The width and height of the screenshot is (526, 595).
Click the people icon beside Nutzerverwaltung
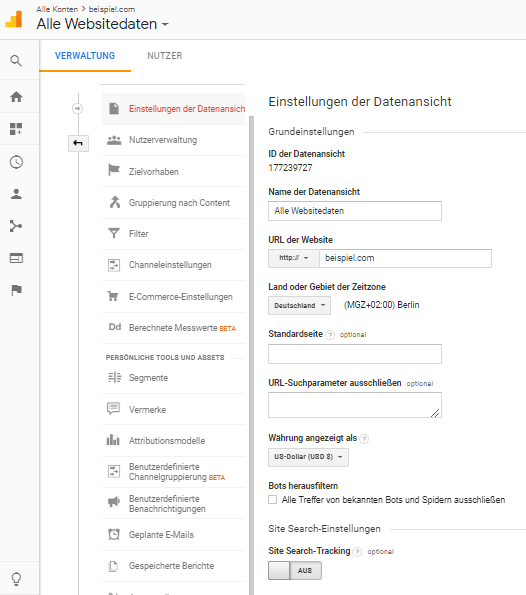(x=114, y=140)
